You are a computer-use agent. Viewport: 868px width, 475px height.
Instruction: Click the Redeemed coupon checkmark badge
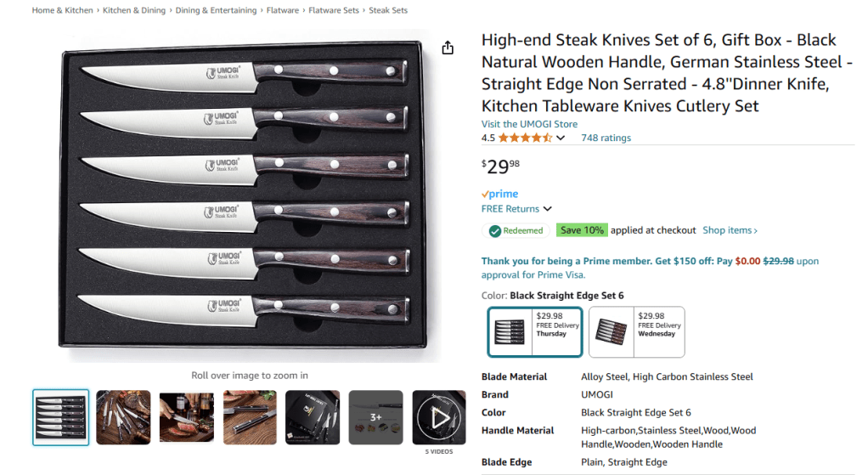pos(516,230)
